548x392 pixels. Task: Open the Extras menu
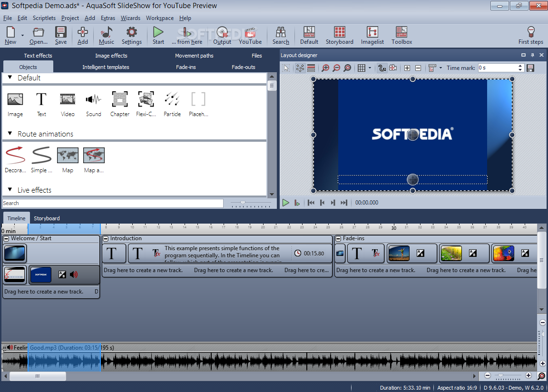point(108,18)
